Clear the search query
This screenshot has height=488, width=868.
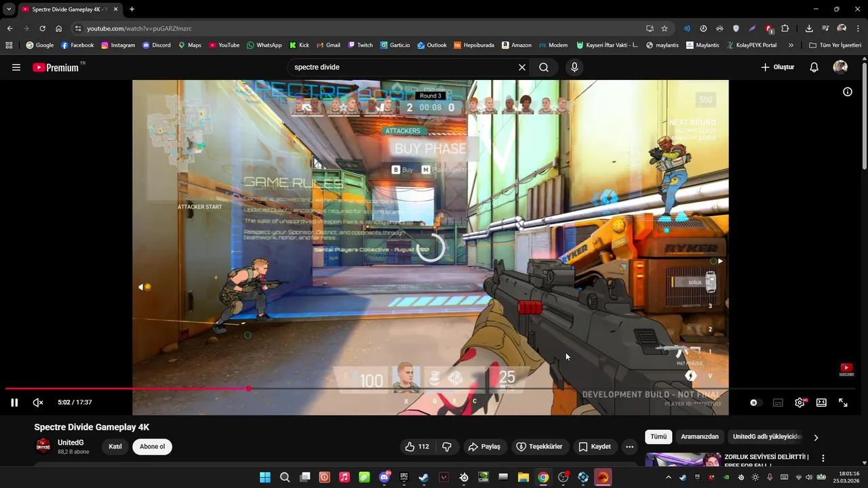click(522, 67)
